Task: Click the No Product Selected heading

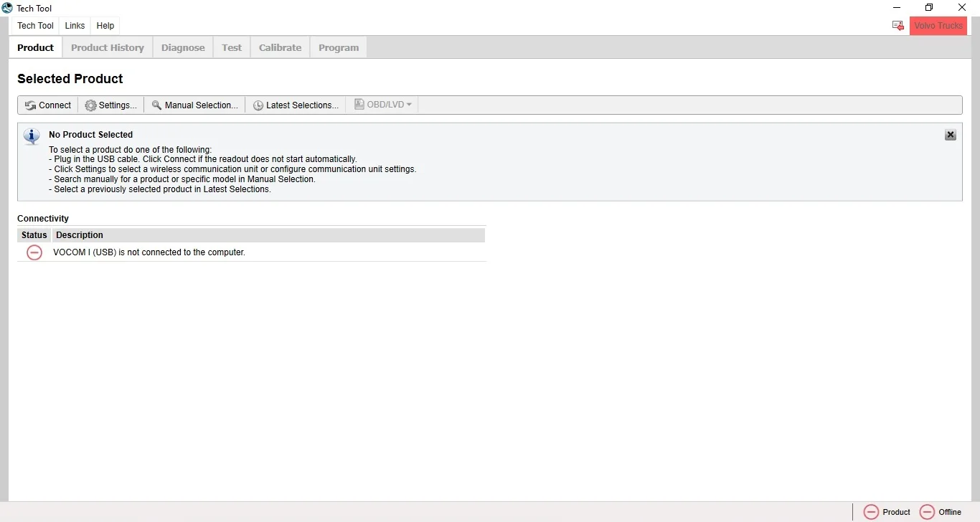Action: click(91, 135)
